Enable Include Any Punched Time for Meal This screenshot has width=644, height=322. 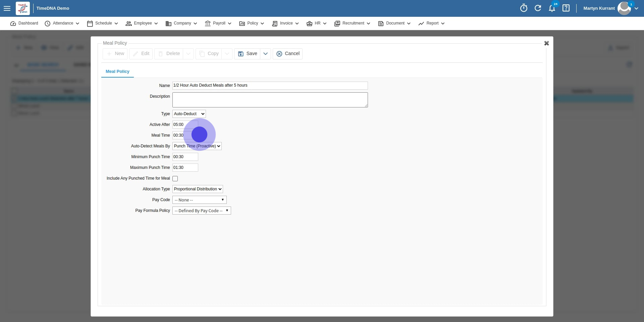175,178
